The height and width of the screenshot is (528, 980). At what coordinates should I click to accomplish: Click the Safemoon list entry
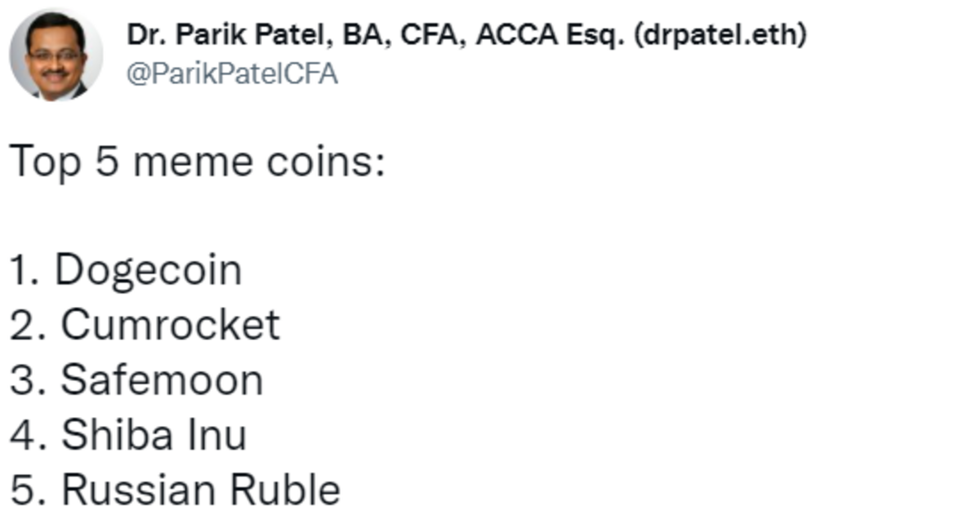[136, 380]
